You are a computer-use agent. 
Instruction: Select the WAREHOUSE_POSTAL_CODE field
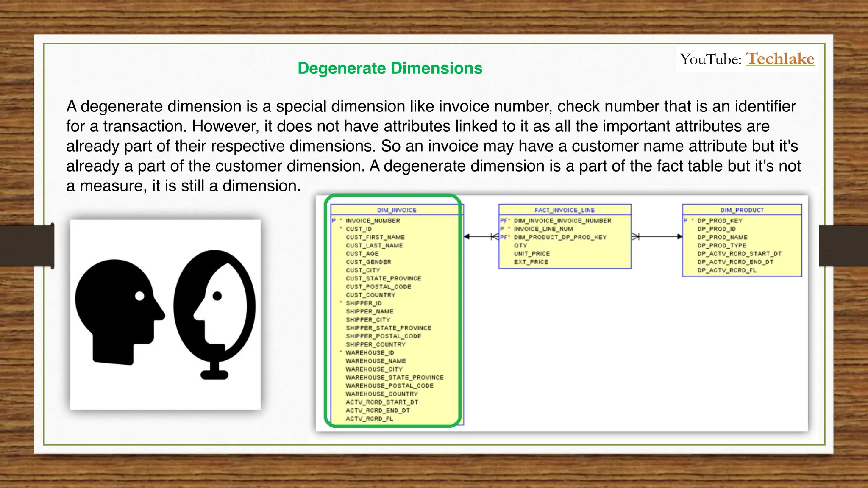pos(389,386)
